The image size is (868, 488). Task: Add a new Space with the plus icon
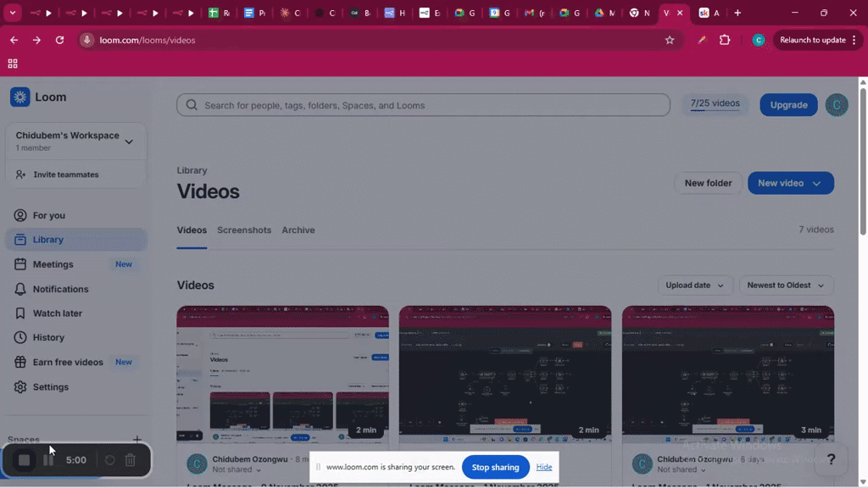point(136,440)
